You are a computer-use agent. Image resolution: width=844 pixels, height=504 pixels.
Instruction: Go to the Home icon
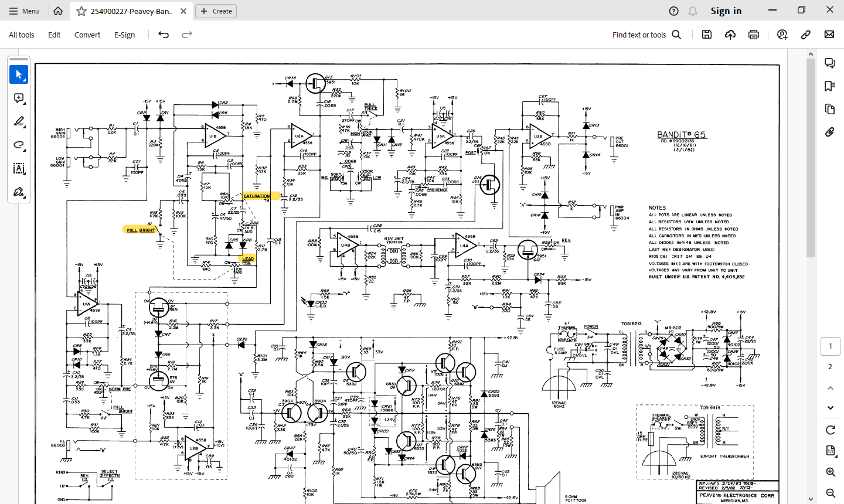click(58, 11)
